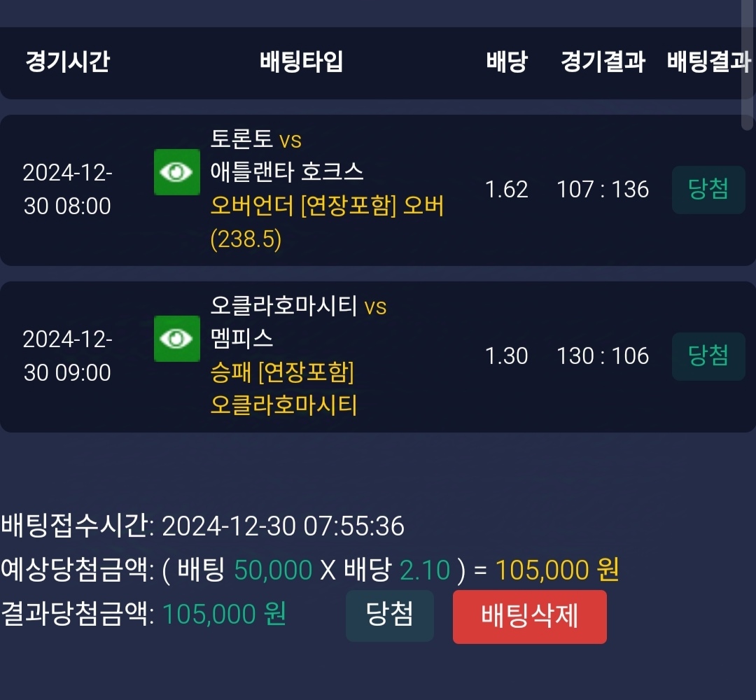The width and height of the screenshot is (756, 700).
Task: Click the 경기시간 column header
Action: [67, 62]
